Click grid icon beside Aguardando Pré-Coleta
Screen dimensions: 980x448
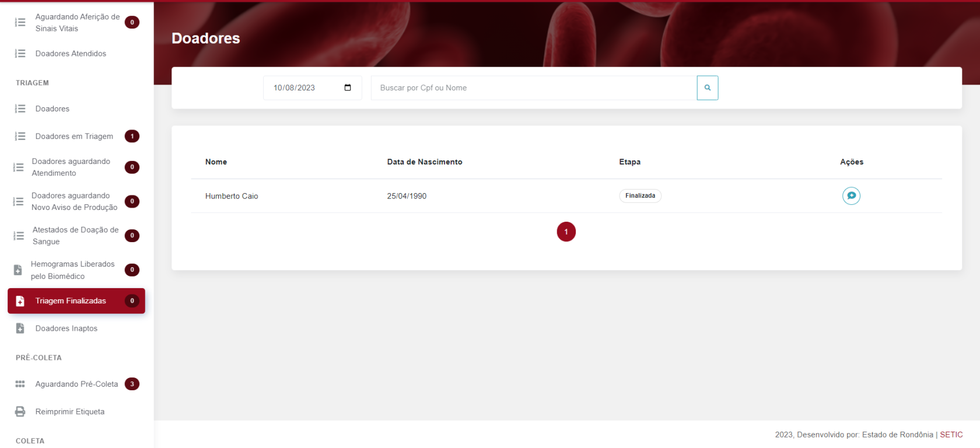click(20, 384)
